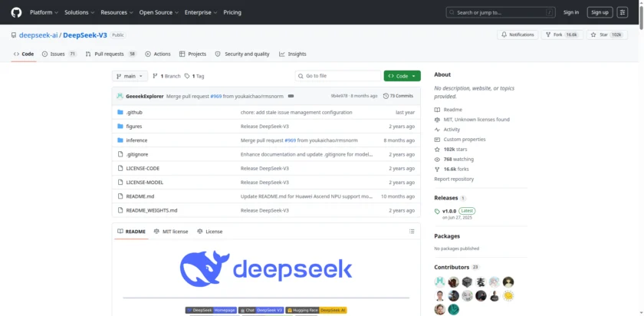Open the Releases heading link
Screen dimensions: 644x316
coord(446,198)
